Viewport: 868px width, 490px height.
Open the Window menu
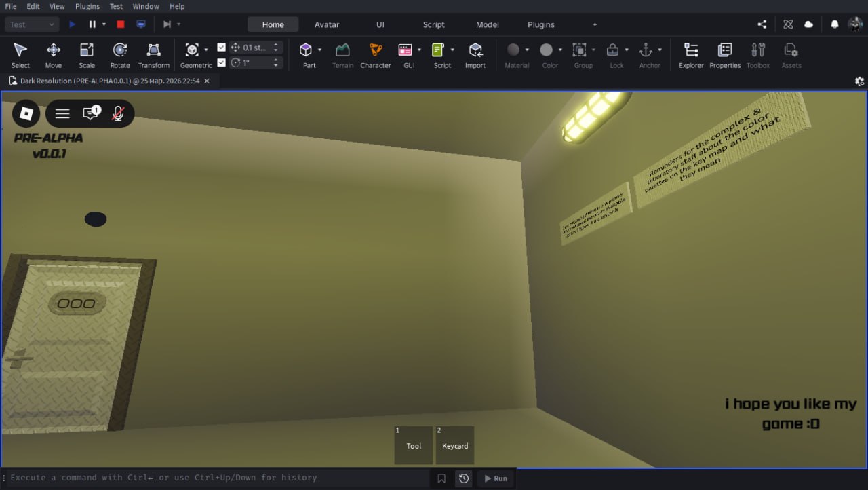[146, 6]
